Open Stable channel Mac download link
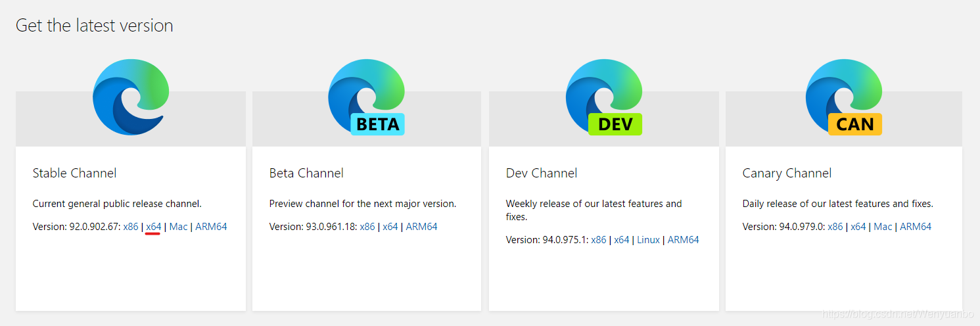Viewport: 980px width, 326px height. (x=179, y=227)
